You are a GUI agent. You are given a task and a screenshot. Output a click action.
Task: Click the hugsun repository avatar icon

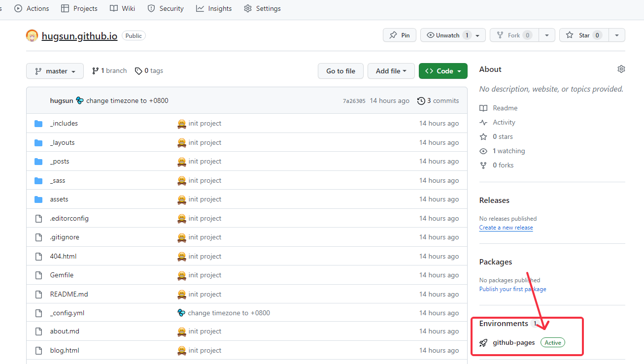(32, 35)
